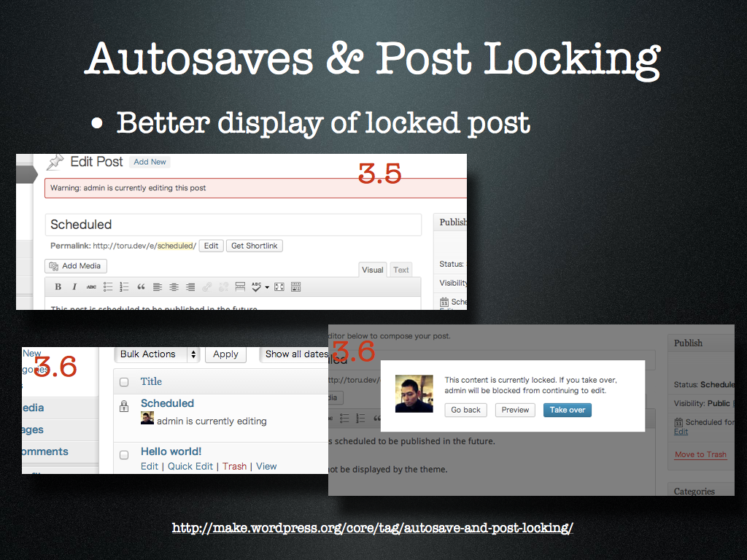747x560 pixels.
Task: Switch to the Visual editor tab
Action: (x=372, y=270)
